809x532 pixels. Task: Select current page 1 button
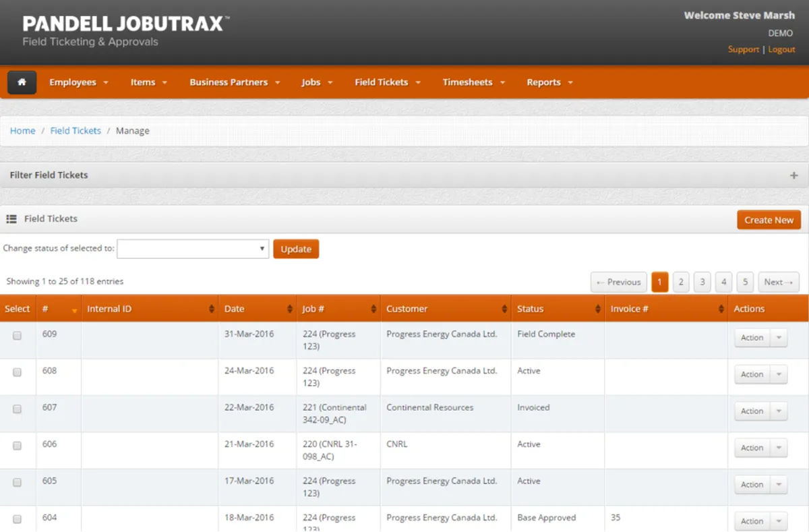pos(660,282)
